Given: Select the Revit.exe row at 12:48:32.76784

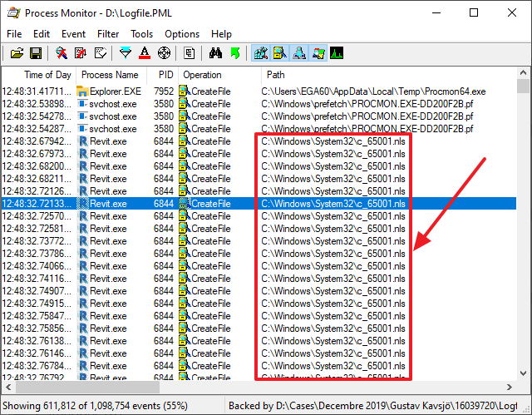Looking at the screenshot, I should (259, 366).
